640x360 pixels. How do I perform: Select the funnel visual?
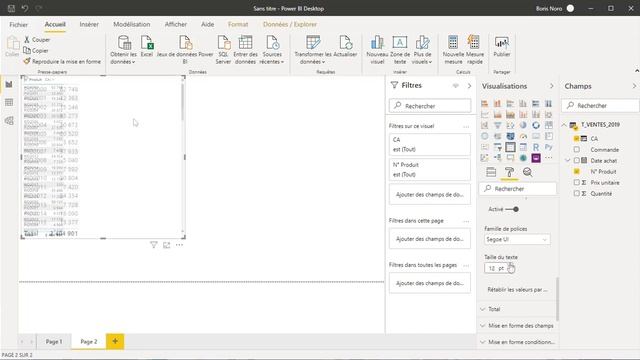coord(497,125)
